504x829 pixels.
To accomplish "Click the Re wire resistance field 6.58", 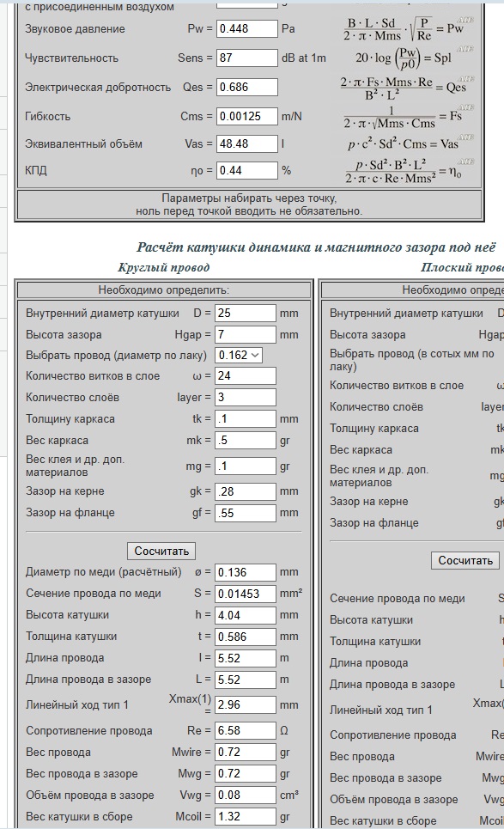I will (x=246, y=731).
